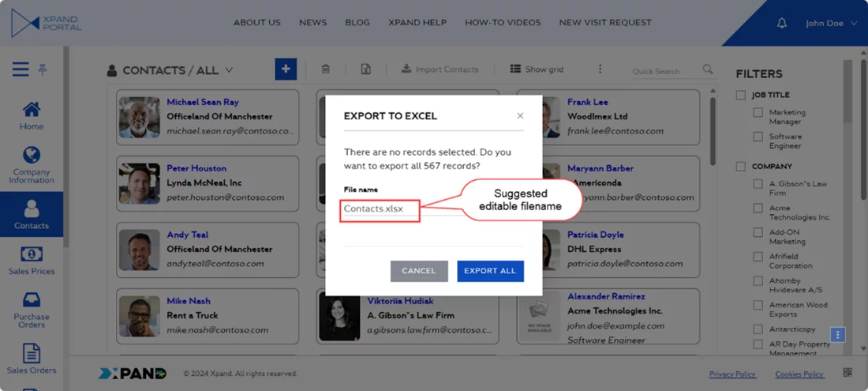Image resolution: width=868 pixels, height=391 pixels.
Task: Click the pin icon beside hamburger menu
Action: pyautogui.click(x=43, y=70)
